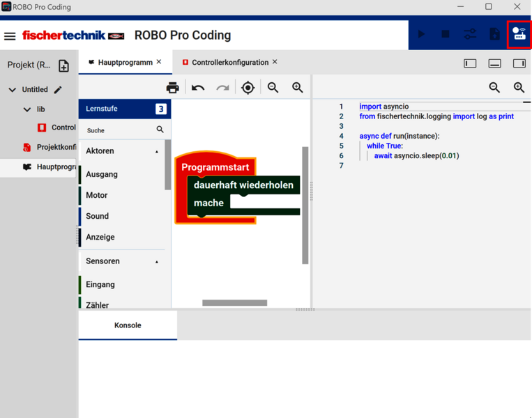
Task: Zoom in the Python code view
Action: click(519, 88)
